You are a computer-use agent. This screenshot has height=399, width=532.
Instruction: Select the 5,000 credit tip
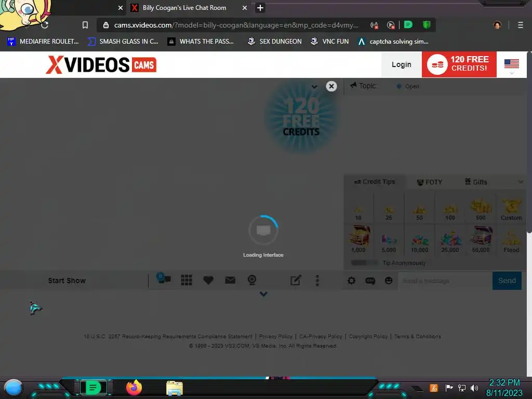(x=389, y=240)
